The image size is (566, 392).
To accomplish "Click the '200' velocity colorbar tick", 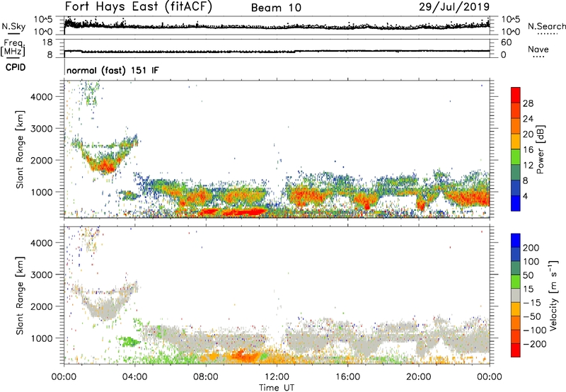I will click(x=531, y=248).
